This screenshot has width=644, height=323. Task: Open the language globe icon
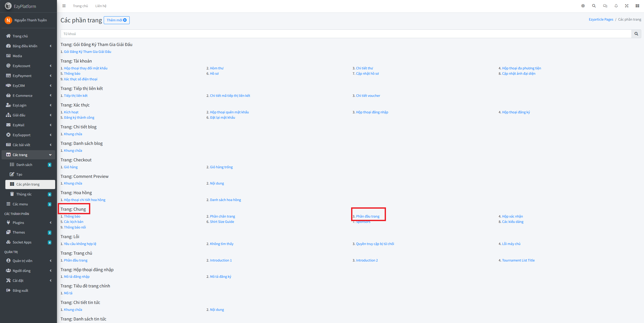583,6
